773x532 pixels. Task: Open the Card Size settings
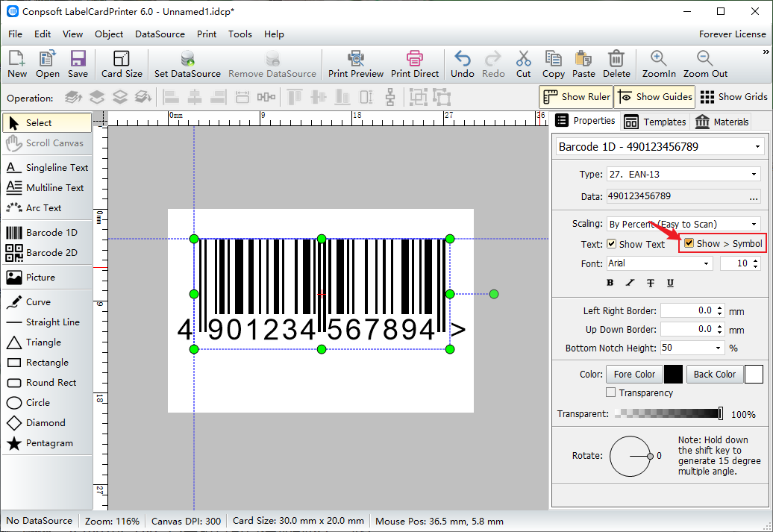[122, 64]
